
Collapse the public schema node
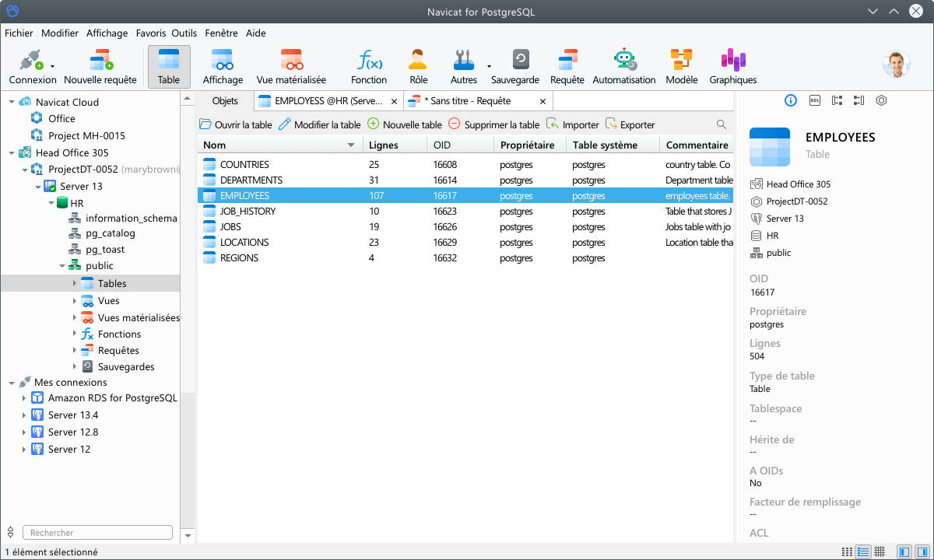[x=61, y=266]
